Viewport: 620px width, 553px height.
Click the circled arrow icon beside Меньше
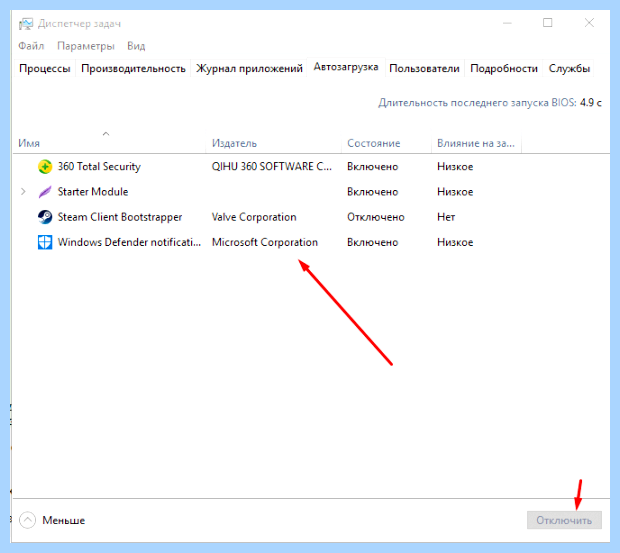point(27,520)
